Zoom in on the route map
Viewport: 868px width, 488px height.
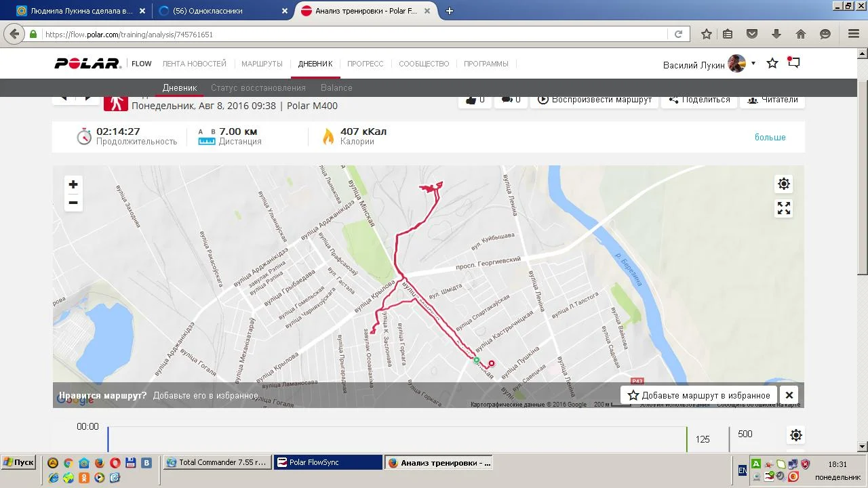pyautogui.click(x=73, y=184)
